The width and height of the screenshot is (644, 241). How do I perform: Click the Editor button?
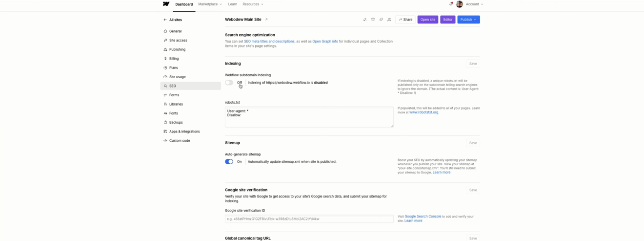tap(448, 20)
